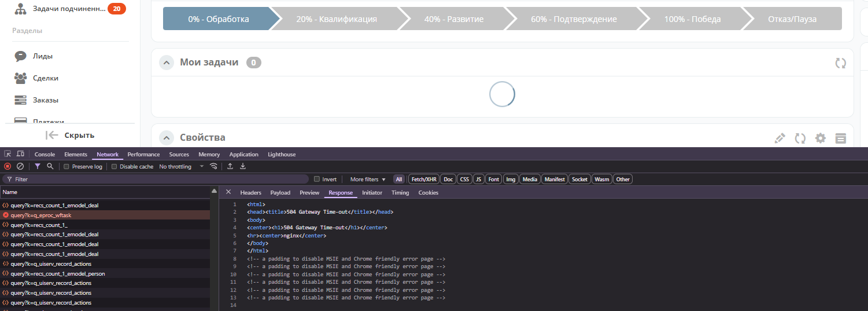The image size is (868, 311).
Task: Tick the Invert filter checkbox
Action: [x=316, y=180]
